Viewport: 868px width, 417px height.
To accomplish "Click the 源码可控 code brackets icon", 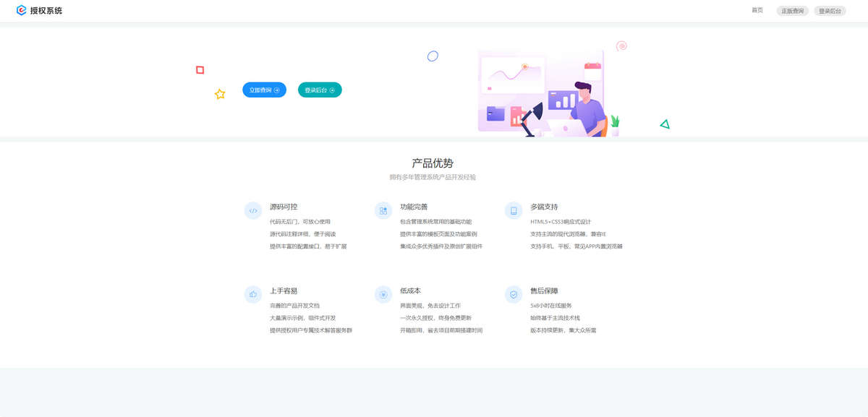I will tap(253, 211).
